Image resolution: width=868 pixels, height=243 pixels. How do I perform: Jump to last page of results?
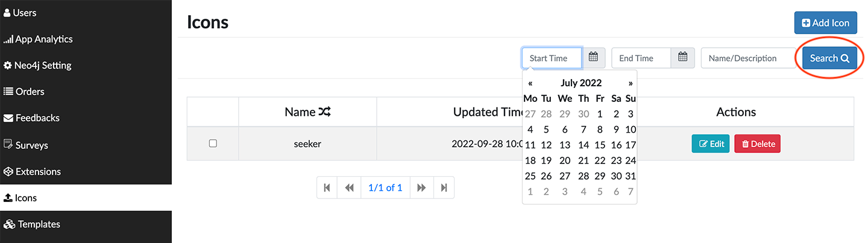pyautogui.click(x=444, y=188)
